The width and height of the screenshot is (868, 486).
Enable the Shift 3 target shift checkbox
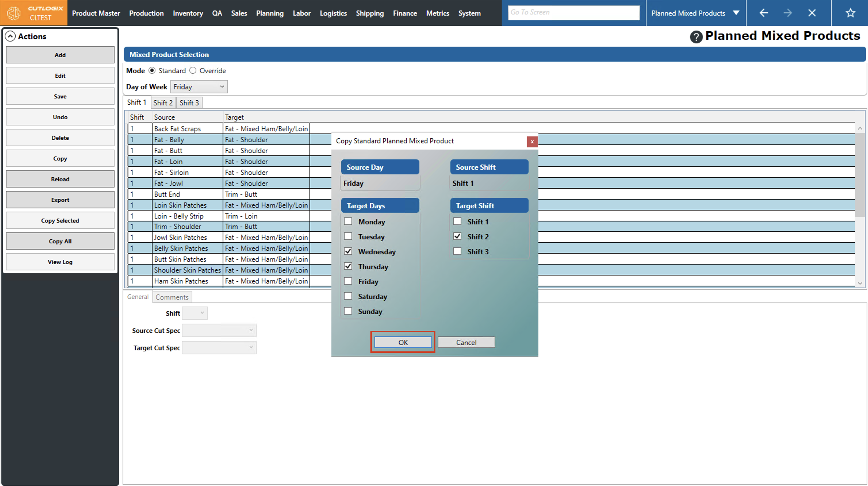coord(457,251)
